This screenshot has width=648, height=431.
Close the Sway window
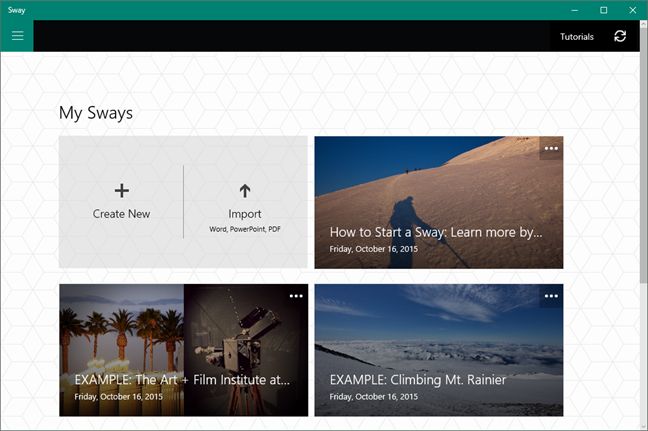point(633,10)
